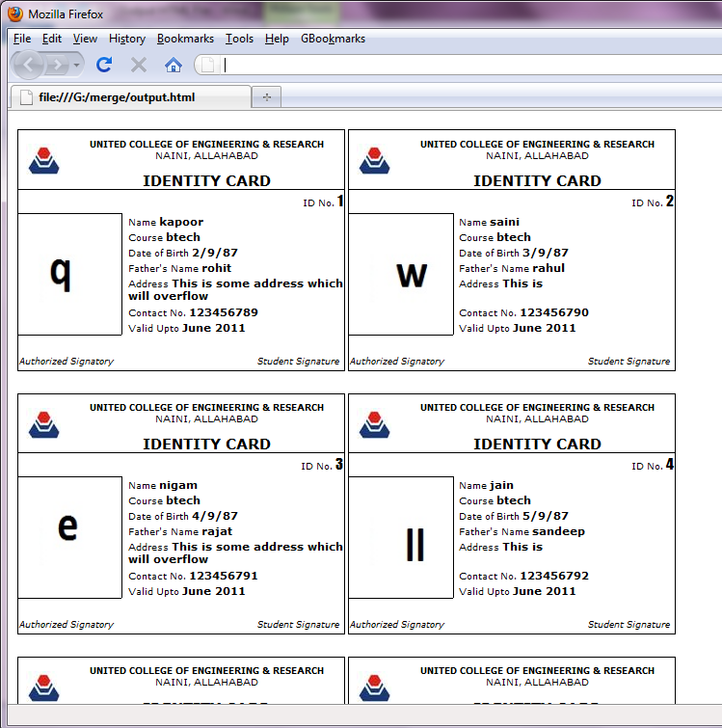The image size is (722, 728).
Task: Click father's name 'rahul'
Action: [x=548, y=268]
